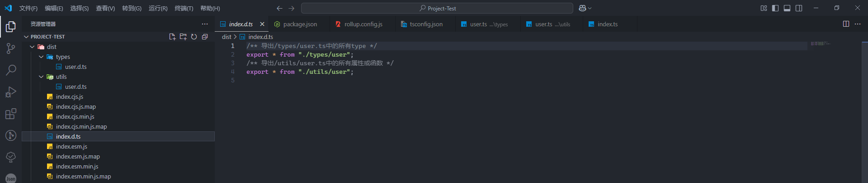Screen dimensions: 868x183
Task: Collapse the dist folder
Action: (33, 47)
